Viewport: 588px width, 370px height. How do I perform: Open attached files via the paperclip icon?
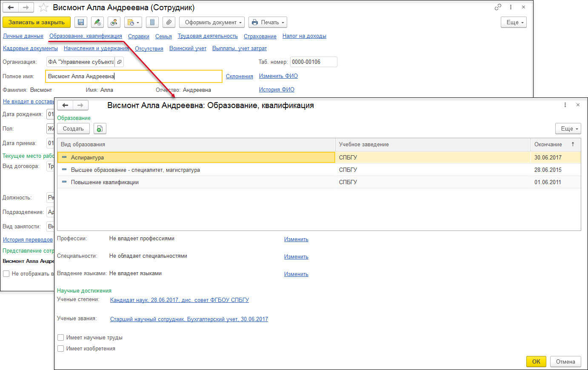click(169, 22)
